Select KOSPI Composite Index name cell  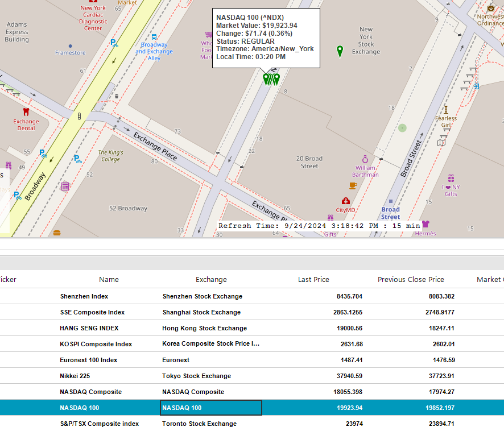coord(96,344)
